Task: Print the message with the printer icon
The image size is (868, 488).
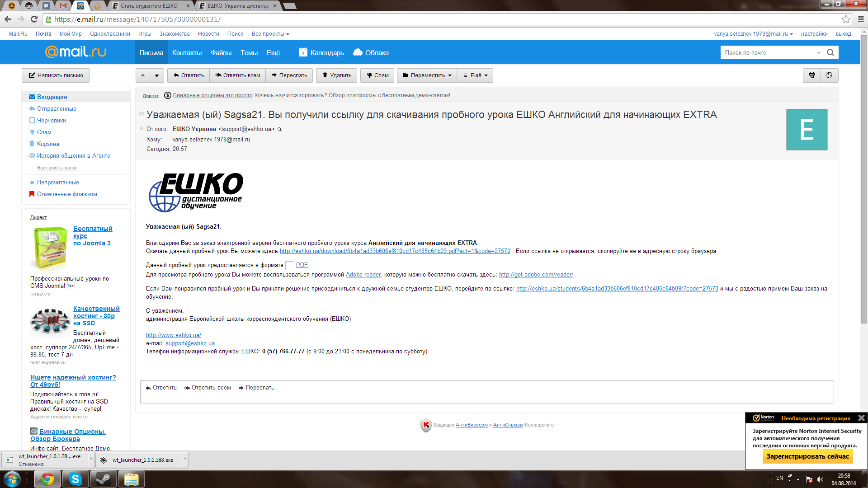Action: pos(812,75)
